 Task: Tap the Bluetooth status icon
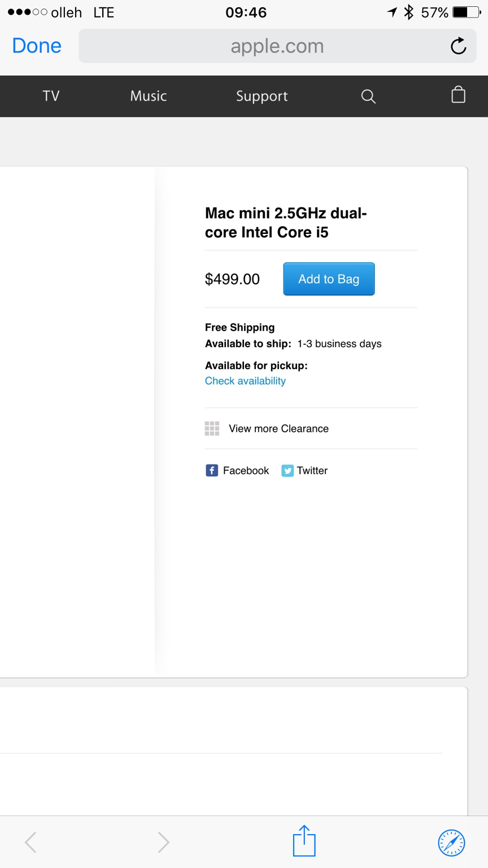(x=409, y=12)
